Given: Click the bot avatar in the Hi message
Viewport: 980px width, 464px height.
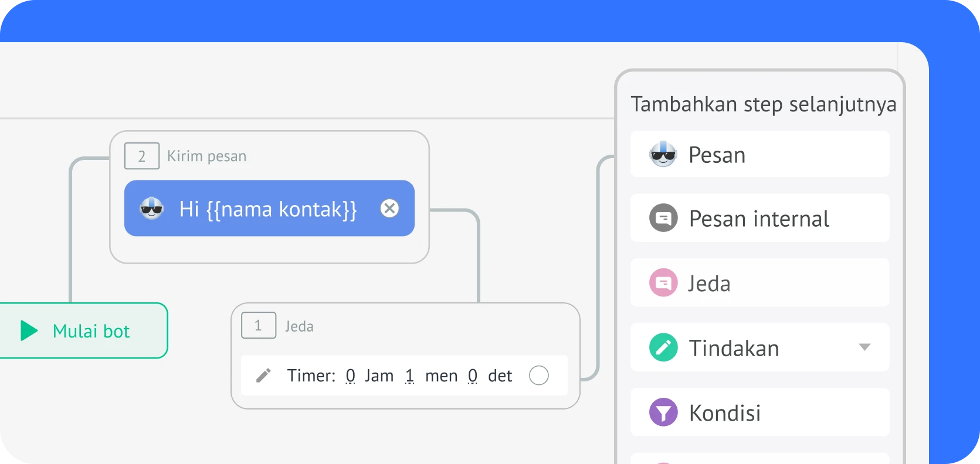Looking at the screenshot, I should coord(152,209).
